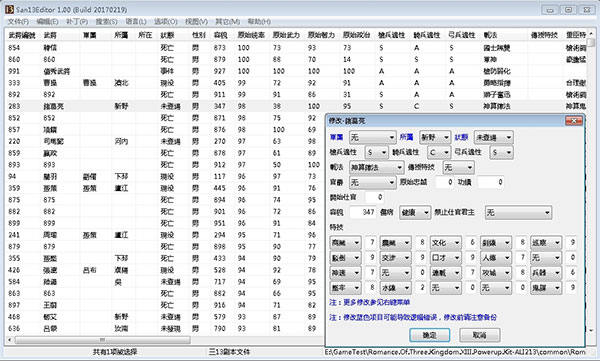Click the San13Editor app icon in title bar

pyautogui.click(x=9, y=9)
